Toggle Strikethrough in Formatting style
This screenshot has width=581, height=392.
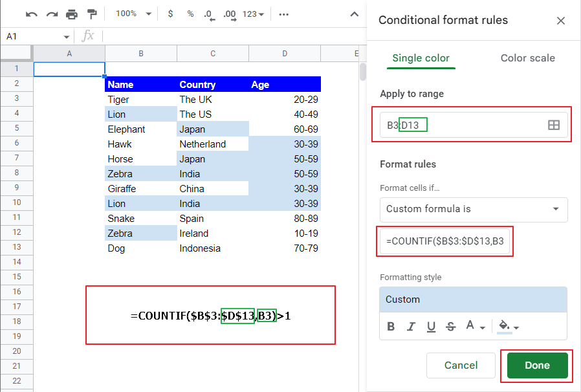point(451,326)
